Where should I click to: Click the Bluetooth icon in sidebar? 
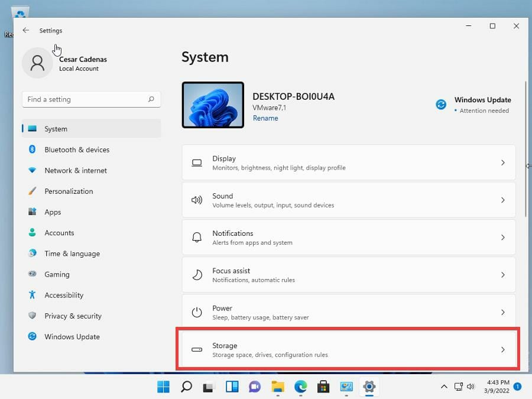pyautogui.click(x=33, y=150)
